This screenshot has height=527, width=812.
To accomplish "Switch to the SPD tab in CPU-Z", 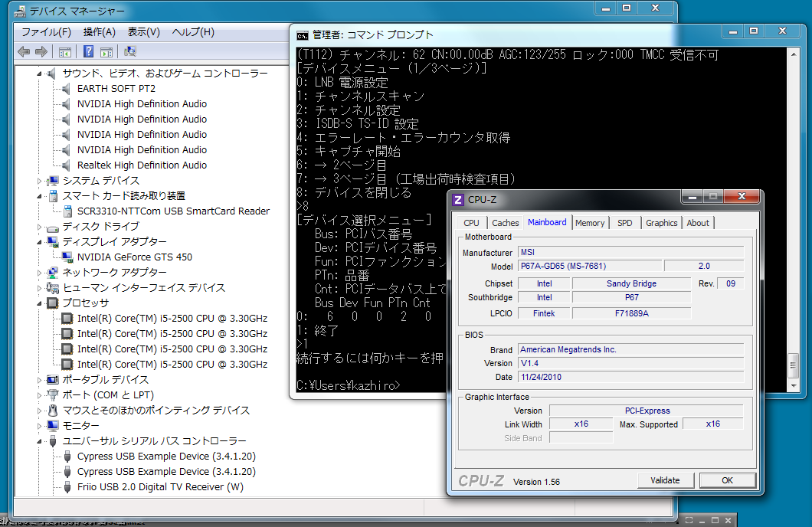I will click(x=625, y=223).
